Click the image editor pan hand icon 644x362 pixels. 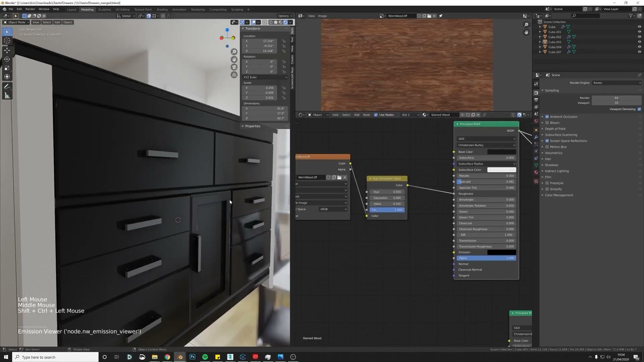point(526,32)
